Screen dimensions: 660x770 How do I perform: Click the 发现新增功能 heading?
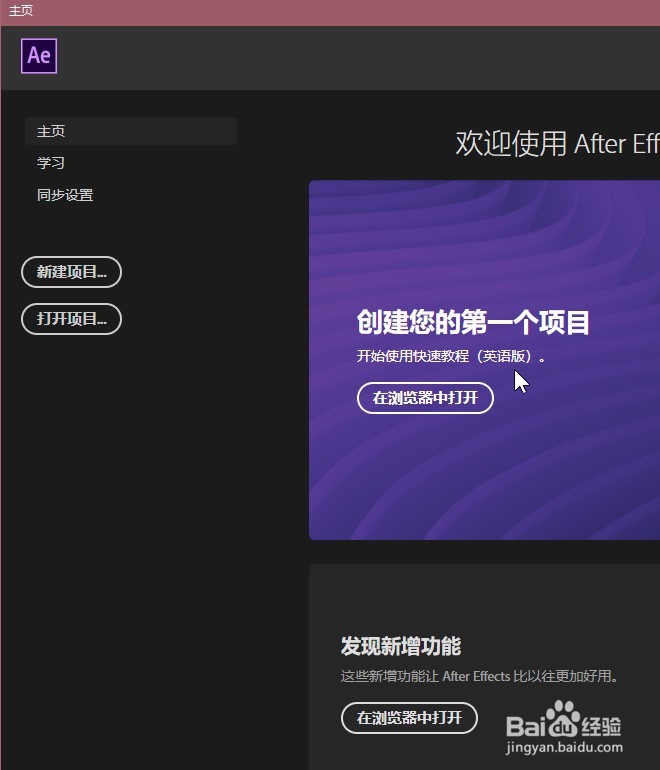pos(401,646)
